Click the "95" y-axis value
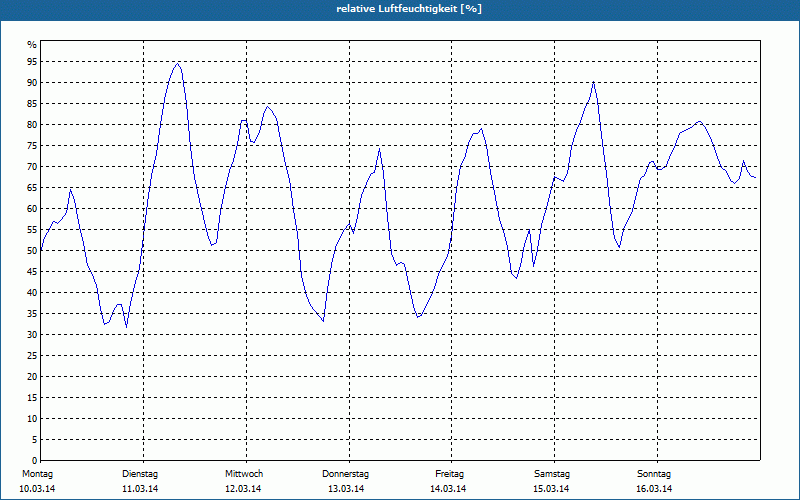800x500 pixels. point(32,62)
